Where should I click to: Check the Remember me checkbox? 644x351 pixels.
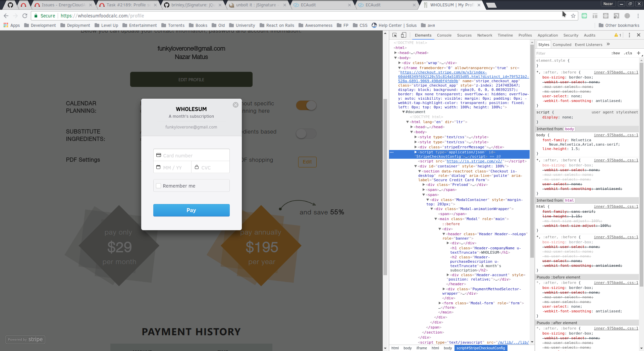point(159,186)
